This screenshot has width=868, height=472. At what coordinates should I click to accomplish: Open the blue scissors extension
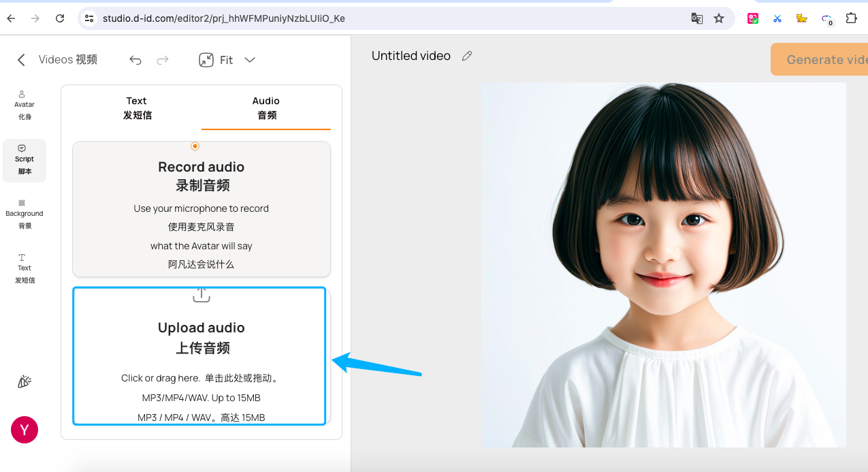[777, 18]
